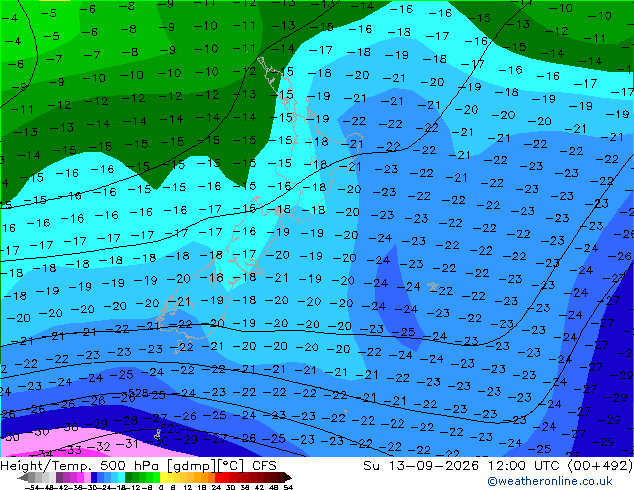
Task: Select the cyan -18 legend swatch
Action: point(121,478)
